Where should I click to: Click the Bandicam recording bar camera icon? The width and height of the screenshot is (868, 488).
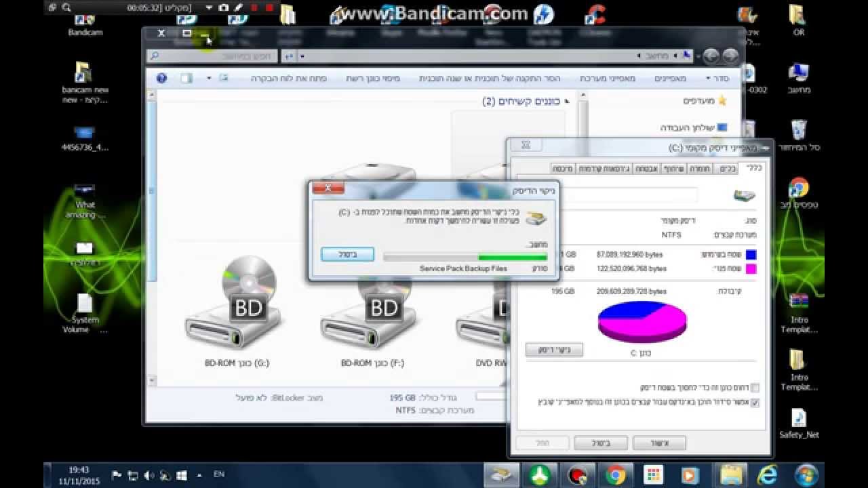(x=223, y=7)
